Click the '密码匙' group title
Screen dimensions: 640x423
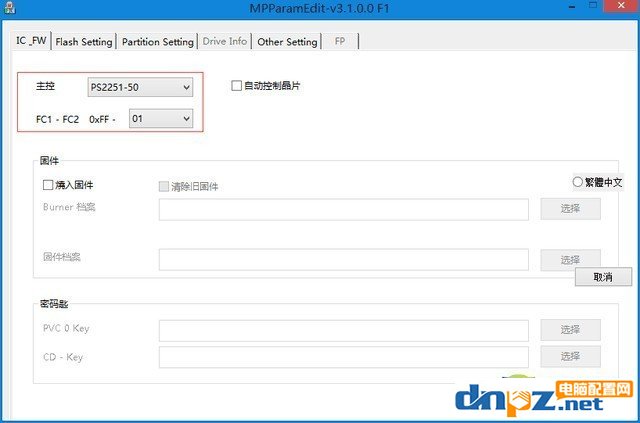pos(54,304)
